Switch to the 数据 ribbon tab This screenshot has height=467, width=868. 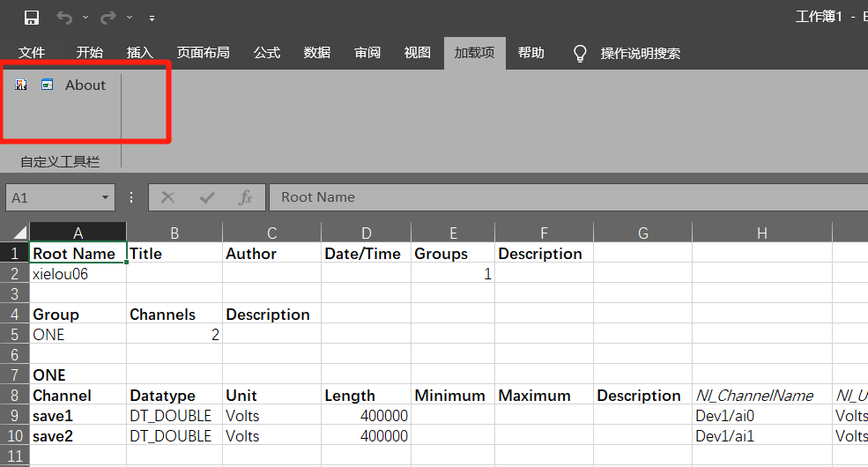click(317, 53)
